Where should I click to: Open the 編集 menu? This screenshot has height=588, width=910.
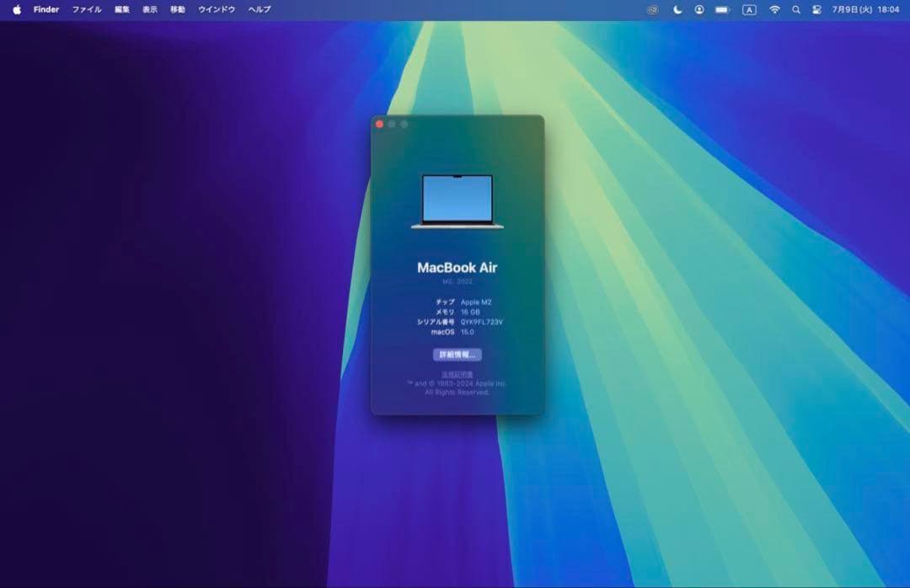click(x=122, y=10)
